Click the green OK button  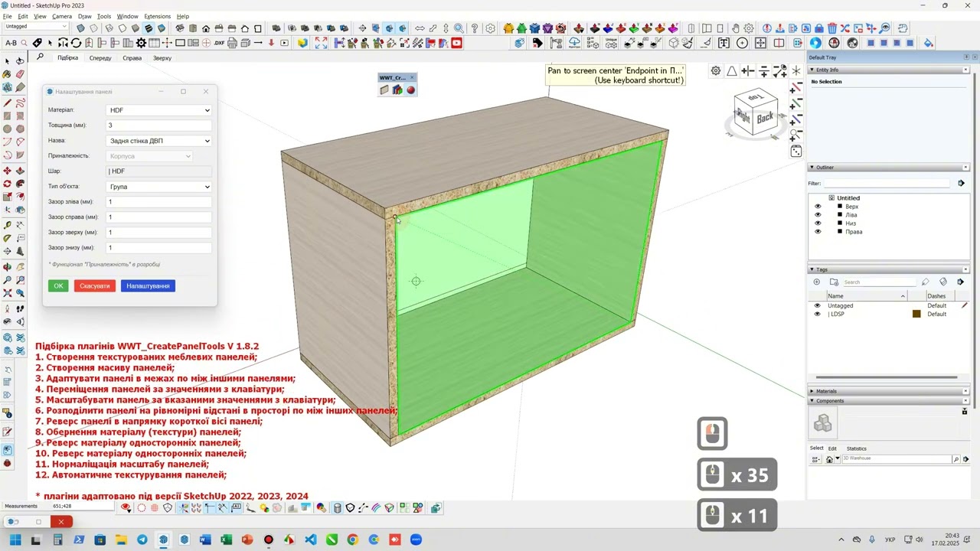coord(58,285)
